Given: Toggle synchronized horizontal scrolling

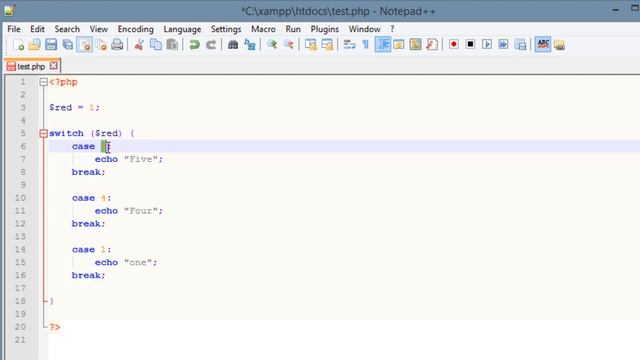Looking at the screenshot, I should [327, 44].
